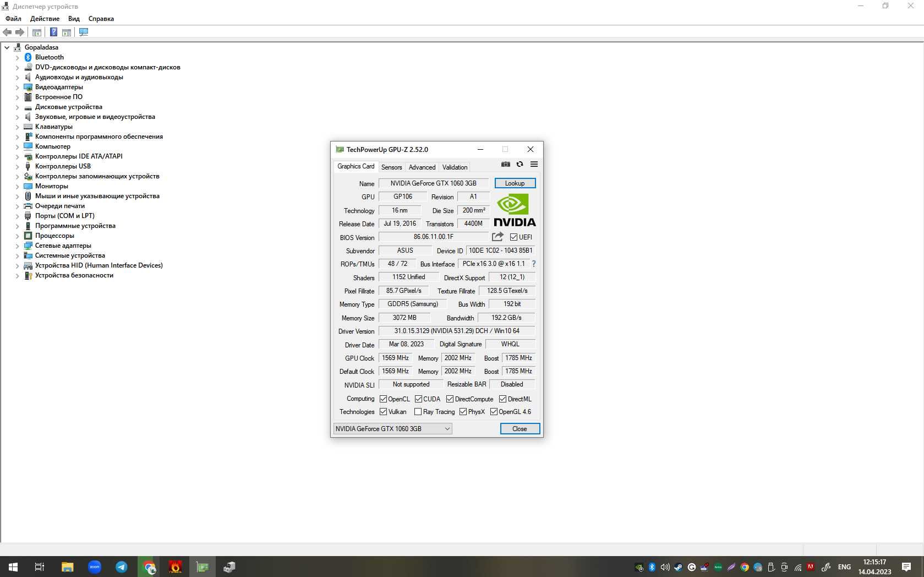Toggle the CUDA checkbox
Viewport: 924px width, 577px height.
[x=418, y=399]
